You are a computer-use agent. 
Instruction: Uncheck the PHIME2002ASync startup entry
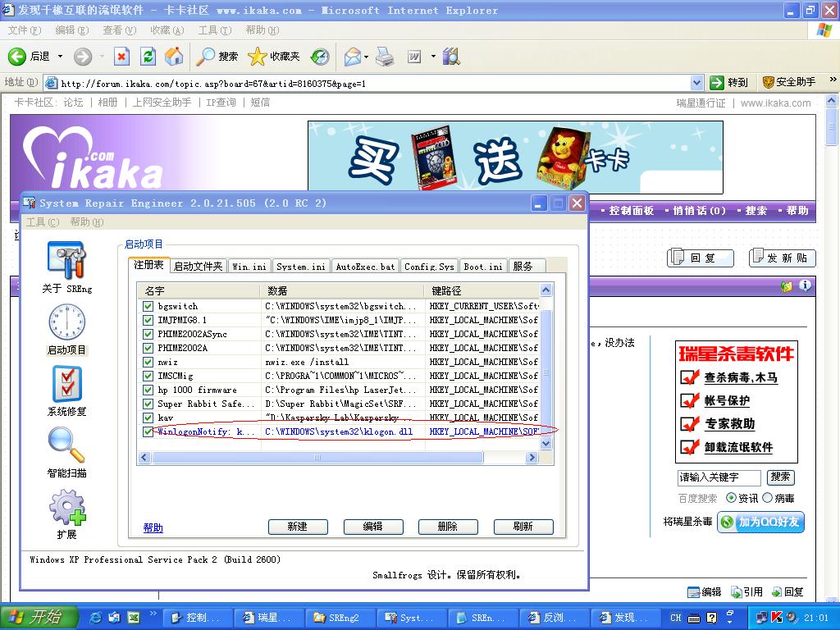click(148, 335)
